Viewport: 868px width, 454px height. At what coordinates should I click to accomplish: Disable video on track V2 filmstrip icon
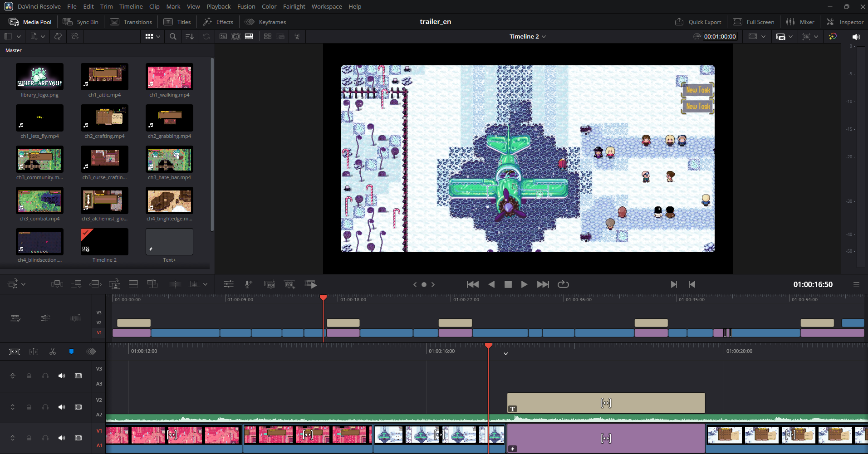tap(78, 407)
